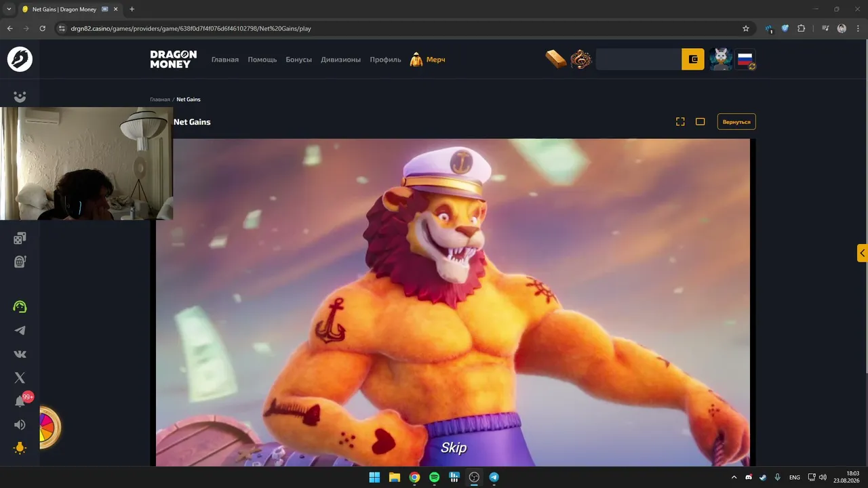
Task: Open the Chrome profile avatar
Action: [842, 28]
